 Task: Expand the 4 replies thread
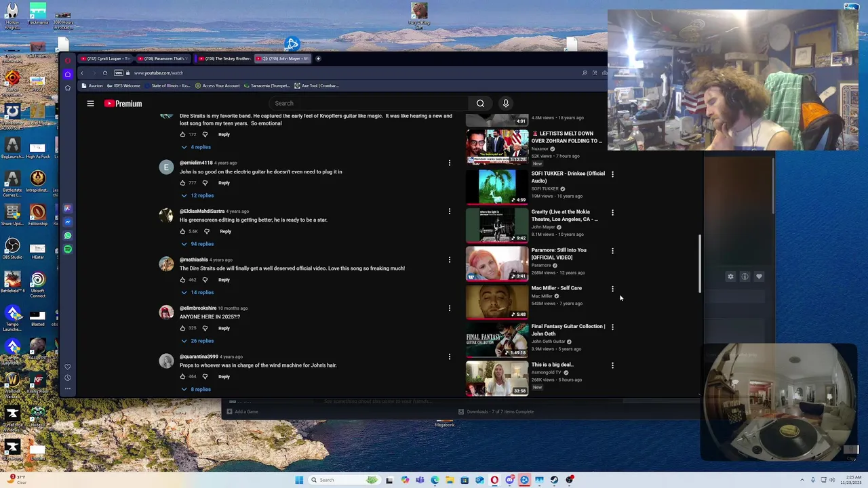coord(196,147)
